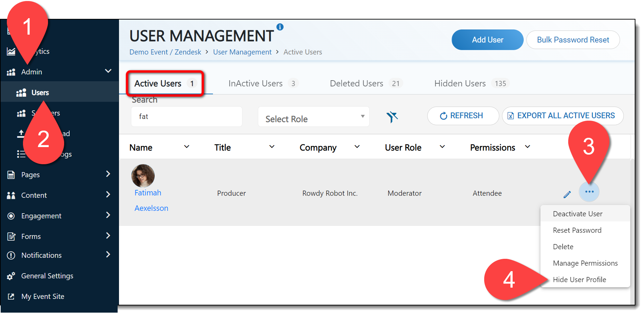This screenshot has height=314, width=644.
Task: Click the Add User button
Action: [x=487, y=40]
